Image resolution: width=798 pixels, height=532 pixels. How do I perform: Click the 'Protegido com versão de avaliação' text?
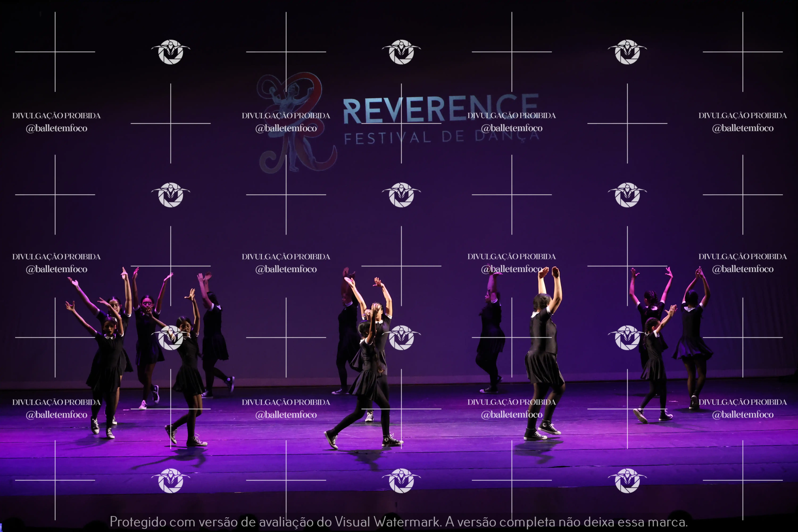pos(212,522)
